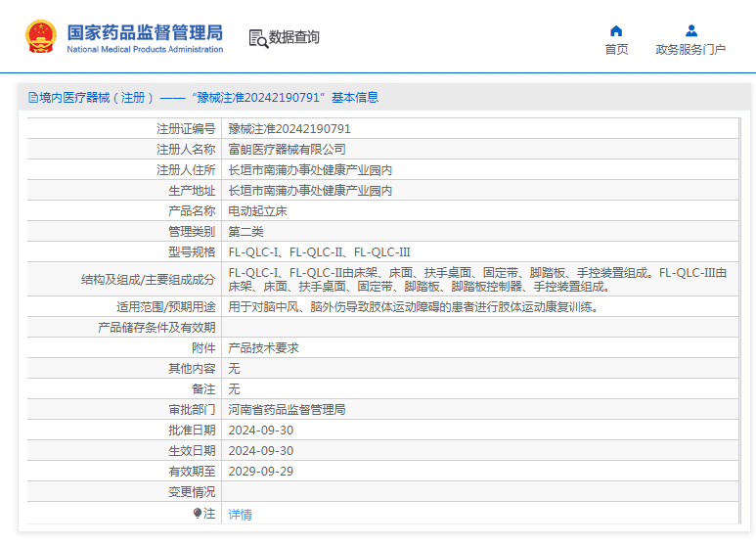Screen dimensions: 756x545
Task: Select product name 电动起立床
Action: 257,211
